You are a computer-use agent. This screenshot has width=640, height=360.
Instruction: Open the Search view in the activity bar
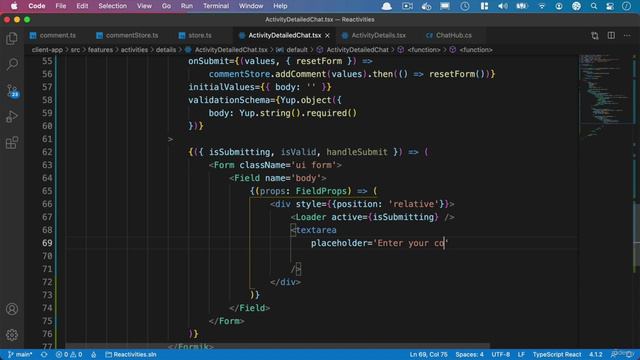coord(12,64)
